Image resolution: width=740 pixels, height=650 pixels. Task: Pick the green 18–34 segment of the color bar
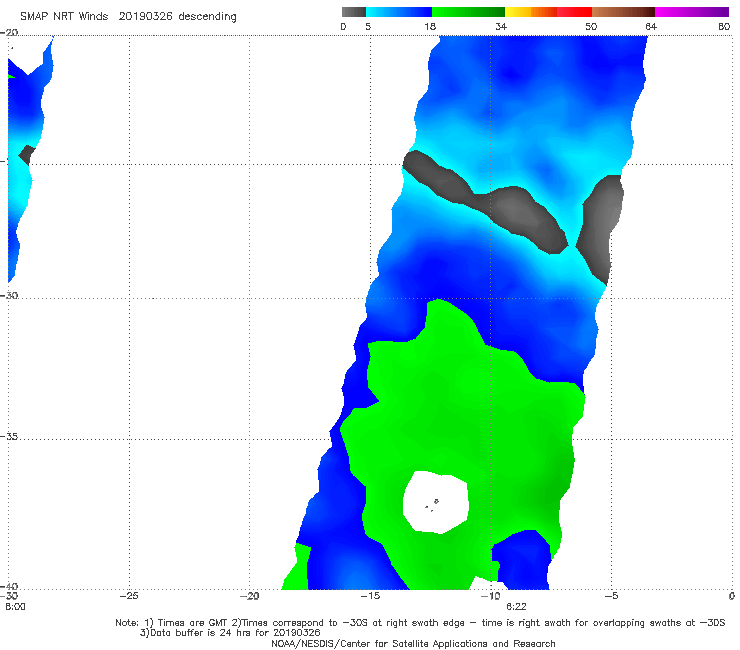(x=468, y=12)
